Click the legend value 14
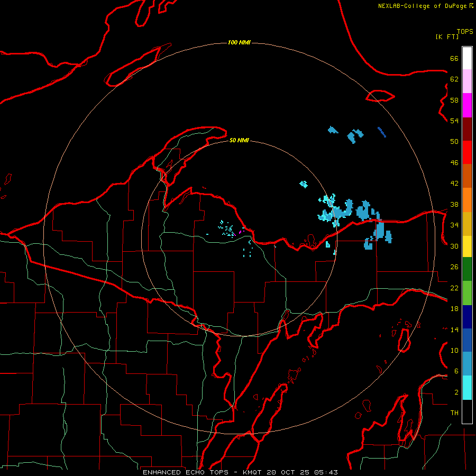476x476 pixels. (454, 329)
